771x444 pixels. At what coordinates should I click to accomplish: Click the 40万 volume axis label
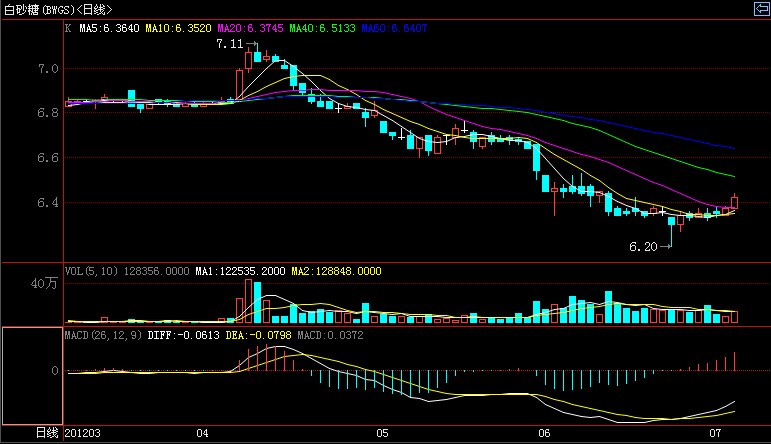click(44, 283)
